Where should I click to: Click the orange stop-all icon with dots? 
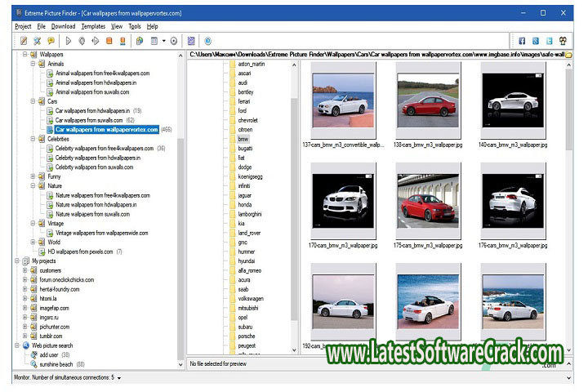coord(122,41)
